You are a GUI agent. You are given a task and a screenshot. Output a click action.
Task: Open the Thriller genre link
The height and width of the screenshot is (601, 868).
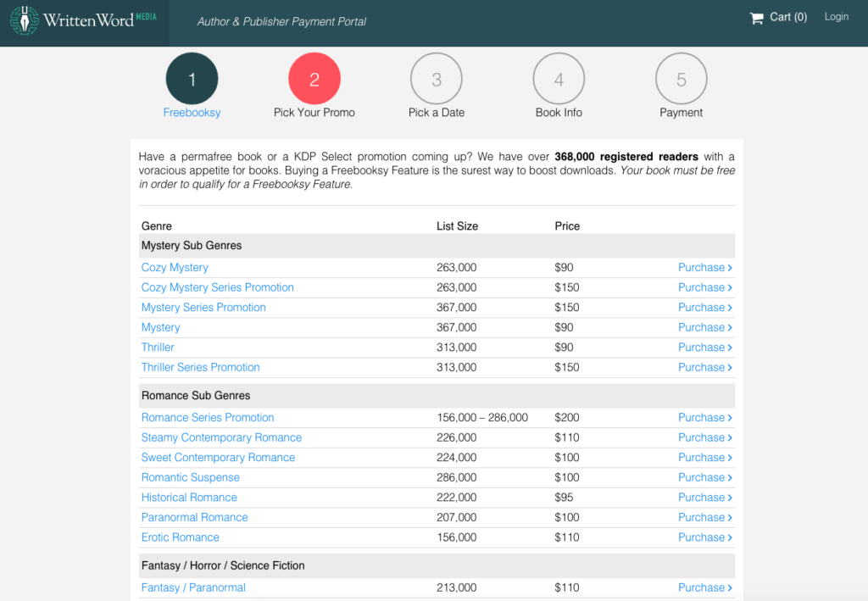pyautogui.click(x=157, y=347)
